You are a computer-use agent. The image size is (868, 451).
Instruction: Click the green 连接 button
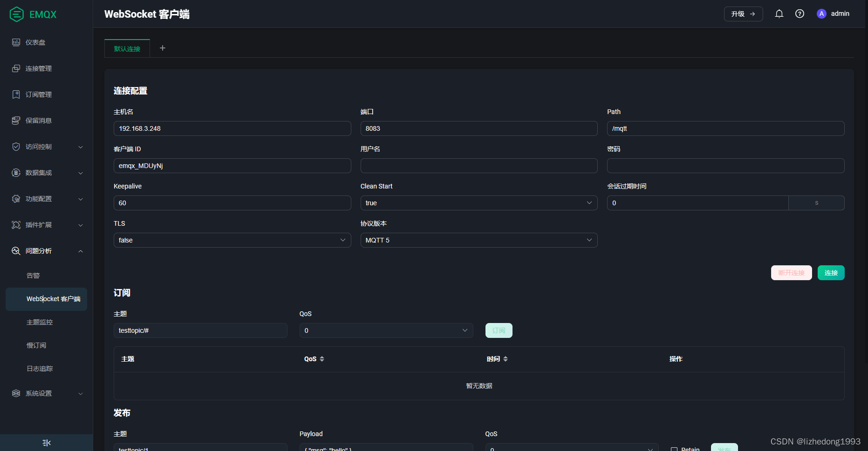(831, 273)
